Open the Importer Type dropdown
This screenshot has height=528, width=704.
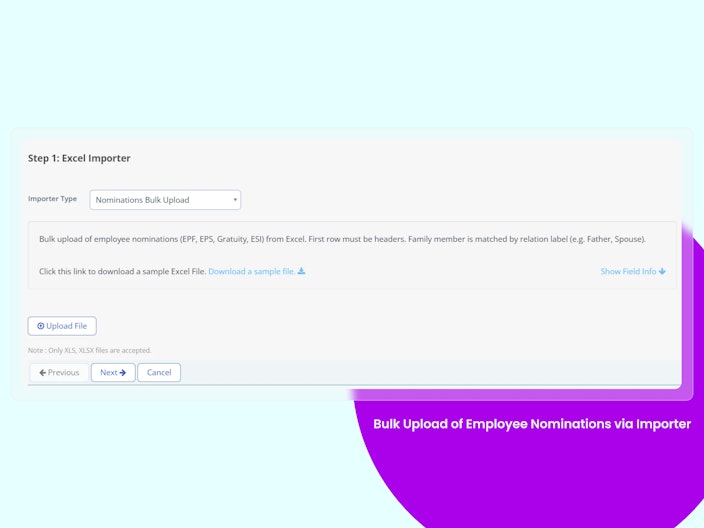pos(165,200)
